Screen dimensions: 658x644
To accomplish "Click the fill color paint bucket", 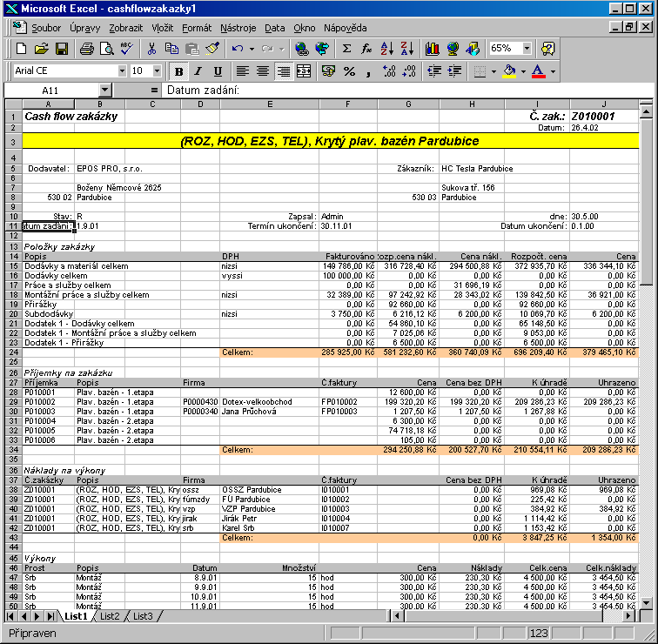I will 509,70.
